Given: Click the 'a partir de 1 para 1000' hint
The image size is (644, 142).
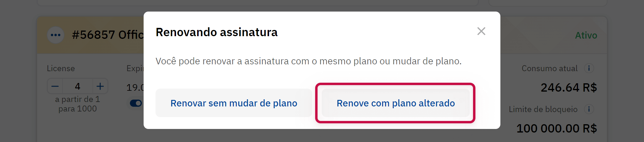Looking at the screenshot, I should point(78,104).
